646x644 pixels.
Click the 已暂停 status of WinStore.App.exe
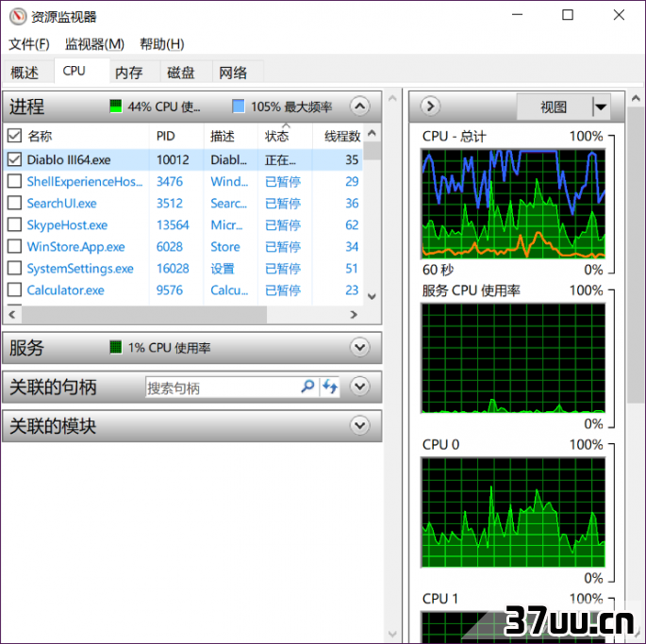click(x=283, y=246)
